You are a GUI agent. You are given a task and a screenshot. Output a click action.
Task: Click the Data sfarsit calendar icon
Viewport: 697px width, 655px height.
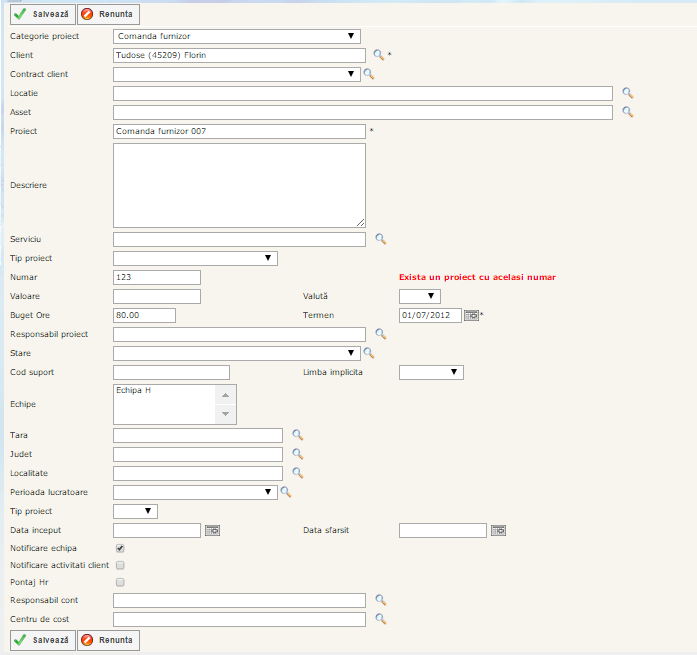click(498, 531)
